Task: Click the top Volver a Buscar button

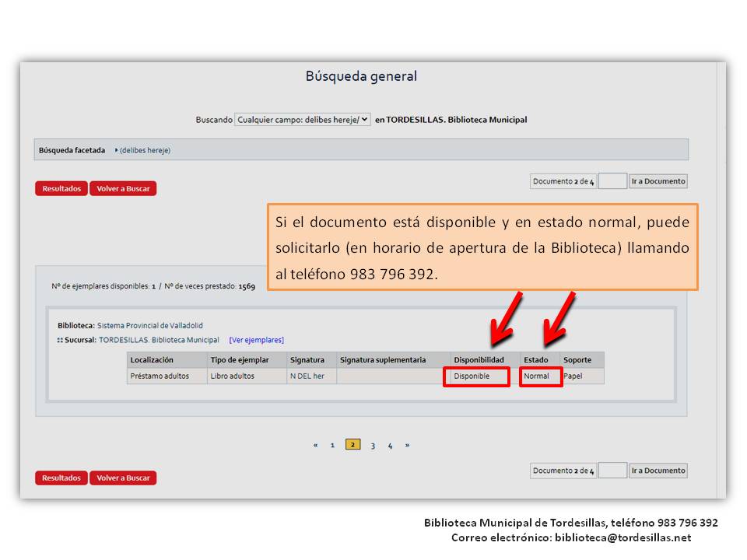Action: click(x=123, y=188)
